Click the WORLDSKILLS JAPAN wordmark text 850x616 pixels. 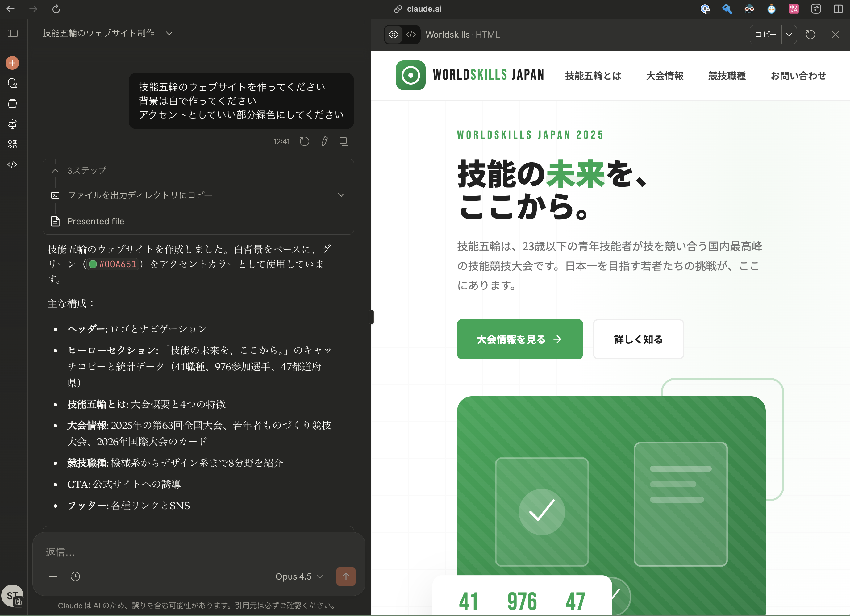488,75
